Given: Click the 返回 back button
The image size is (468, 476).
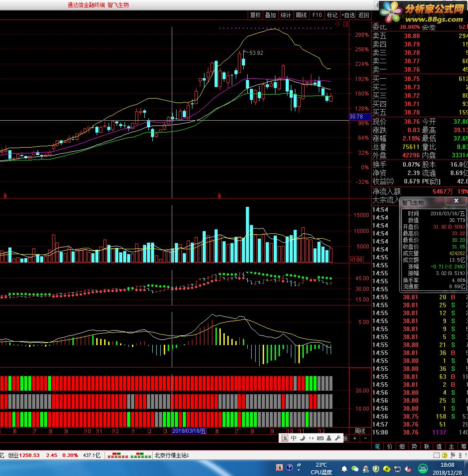Looking at the screenshot, I should [x=363, y=15].
